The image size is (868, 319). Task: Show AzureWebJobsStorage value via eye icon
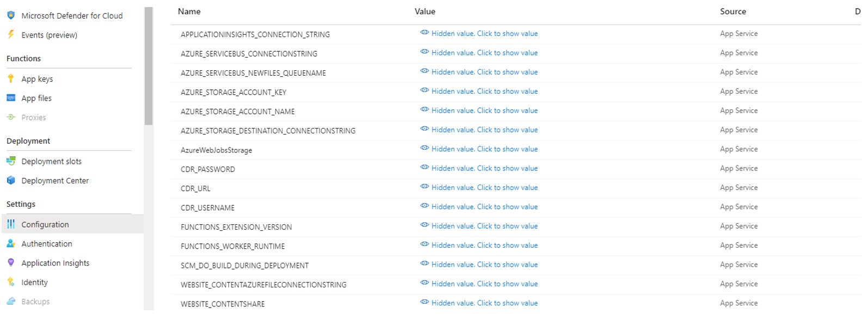pyautogui.click(x=424, y=149)
